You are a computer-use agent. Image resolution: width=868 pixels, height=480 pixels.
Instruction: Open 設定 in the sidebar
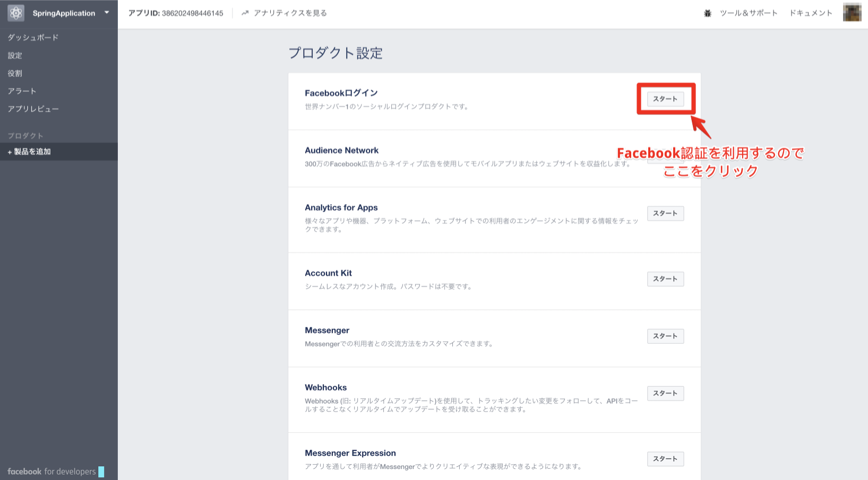tap(15, 56)
